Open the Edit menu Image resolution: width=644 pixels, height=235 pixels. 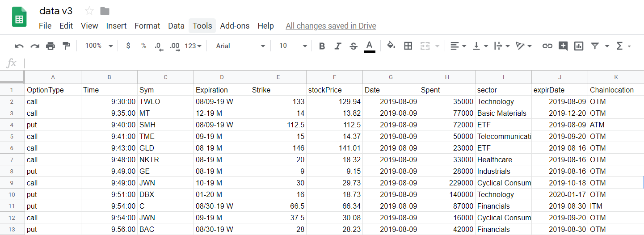66,26
